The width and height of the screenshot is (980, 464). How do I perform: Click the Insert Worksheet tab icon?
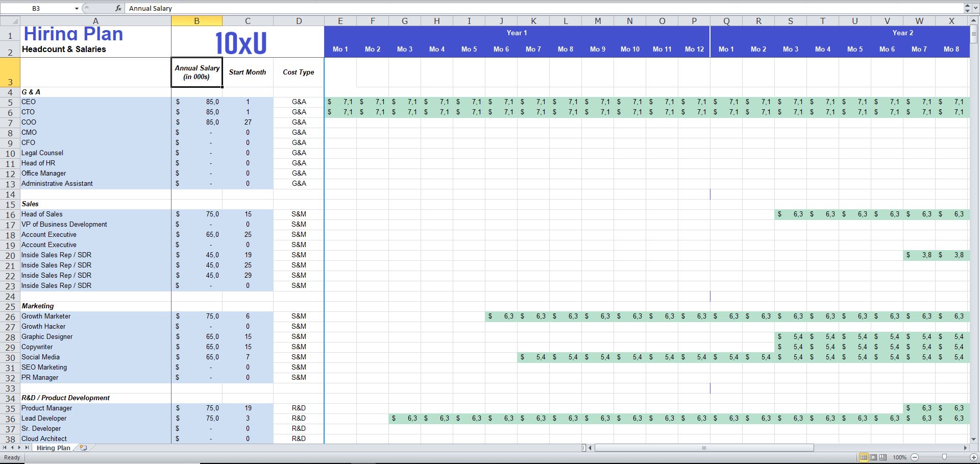[x=83, y=448]
